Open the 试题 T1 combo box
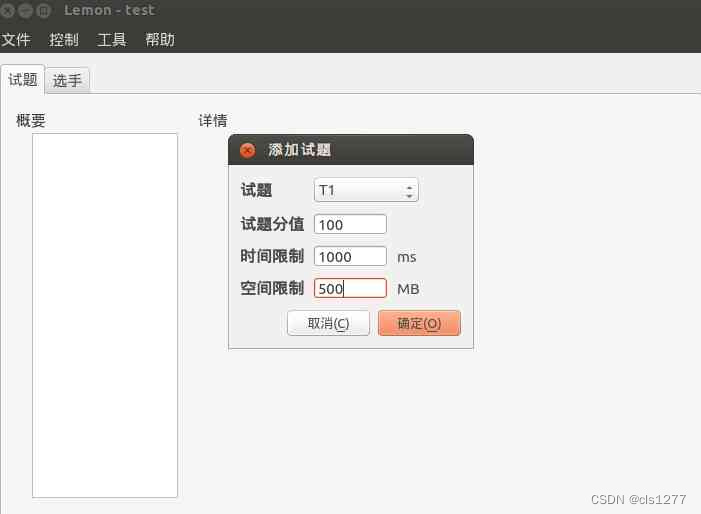 pyautogui.click(x=366, y=190)
